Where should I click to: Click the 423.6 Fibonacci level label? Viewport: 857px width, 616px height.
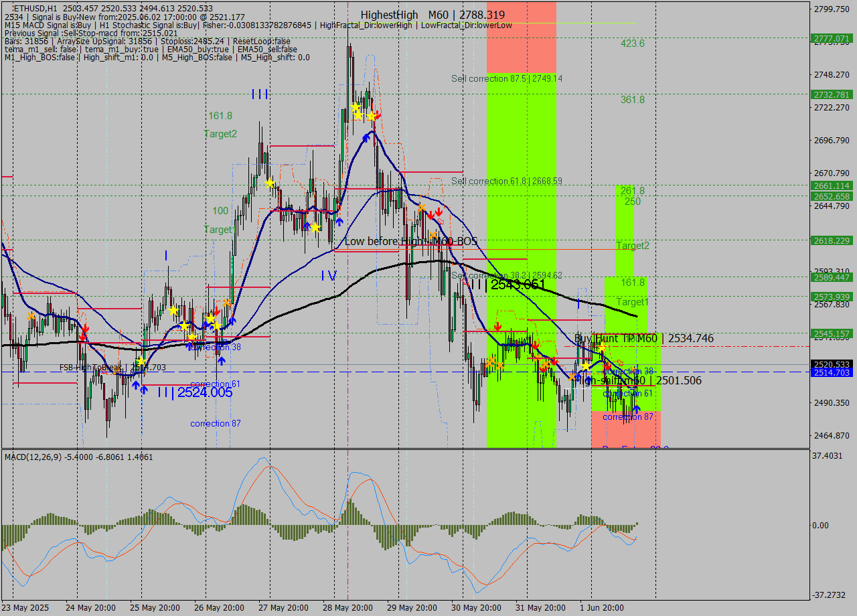click(x=632, y=44)
